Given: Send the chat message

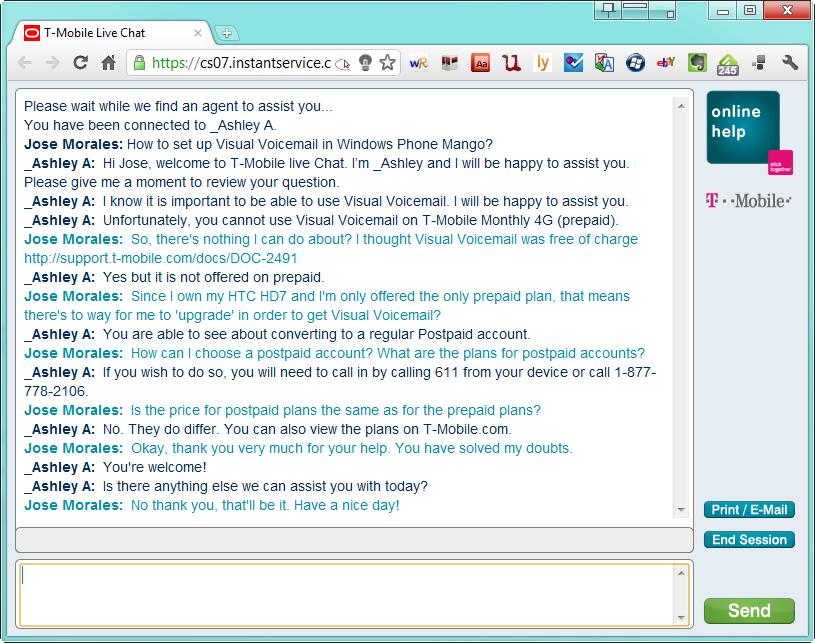Looking at the screenshot, I should pos(749,611).
